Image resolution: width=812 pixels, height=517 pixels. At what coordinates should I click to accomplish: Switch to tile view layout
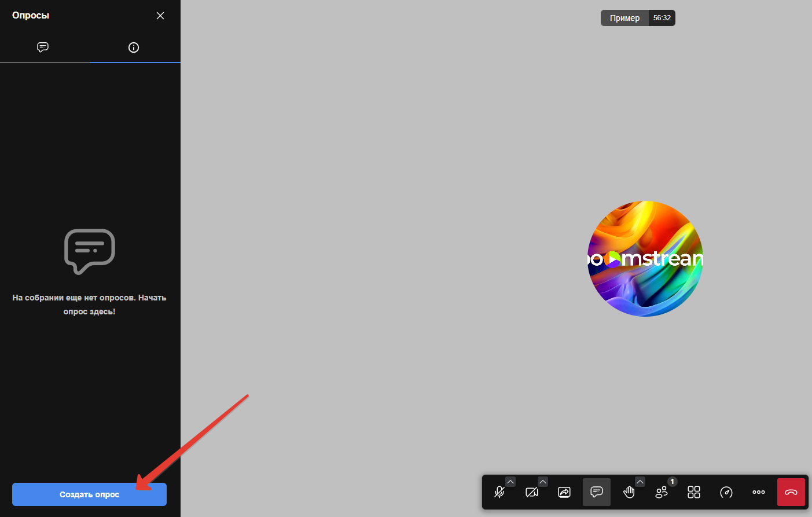(694, 492)
